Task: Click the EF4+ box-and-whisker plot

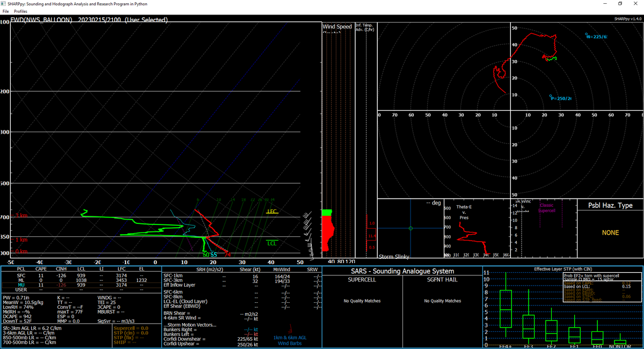Action: 505,304
